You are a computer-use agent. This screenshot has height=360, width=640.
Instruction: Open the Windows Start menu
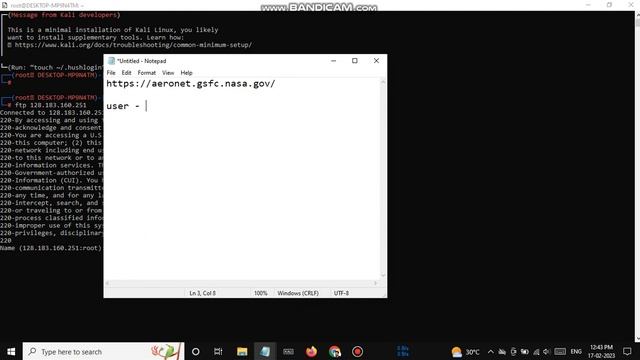11,351
